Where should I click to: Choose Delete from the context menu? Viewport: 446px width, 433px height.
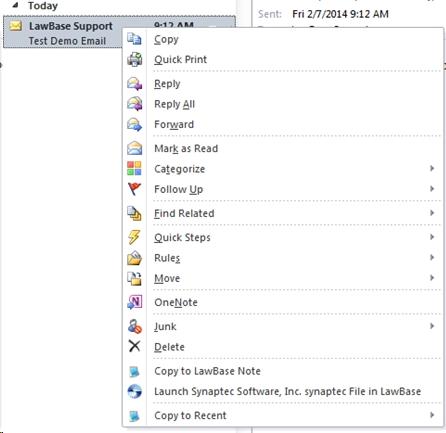point(283,347)
